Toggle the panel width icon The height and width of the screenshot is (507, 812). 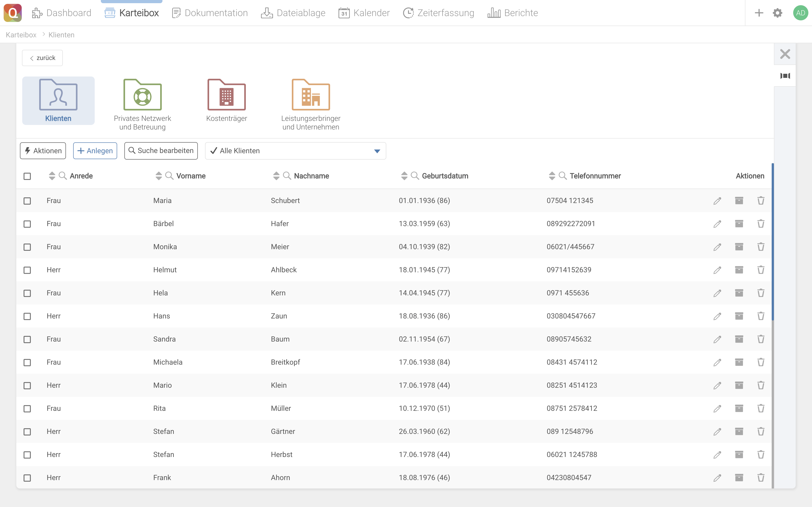[785, 76]
